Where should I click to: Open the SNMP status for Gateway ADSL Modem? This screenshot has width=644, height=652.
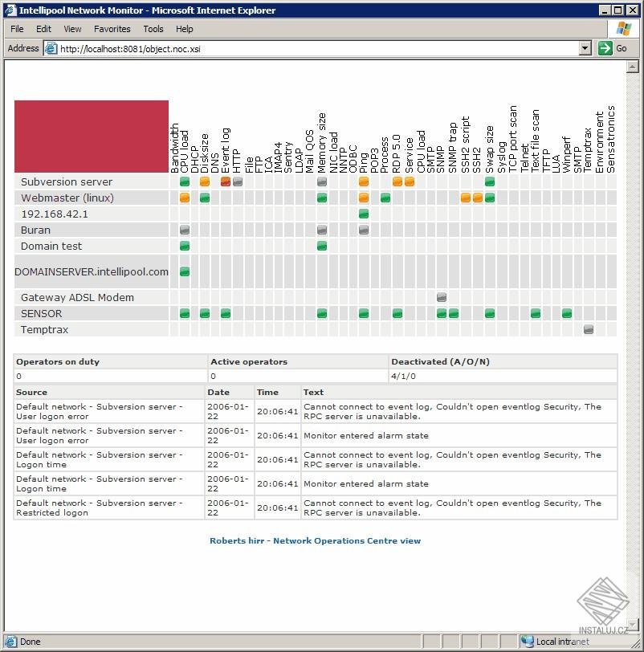click(x=440, y=297)
